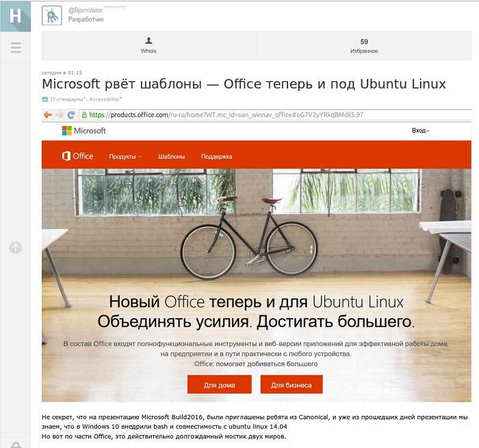Open the hamburger menu in sidebar
The image size is (479, 448).
[x=16, y=48]
